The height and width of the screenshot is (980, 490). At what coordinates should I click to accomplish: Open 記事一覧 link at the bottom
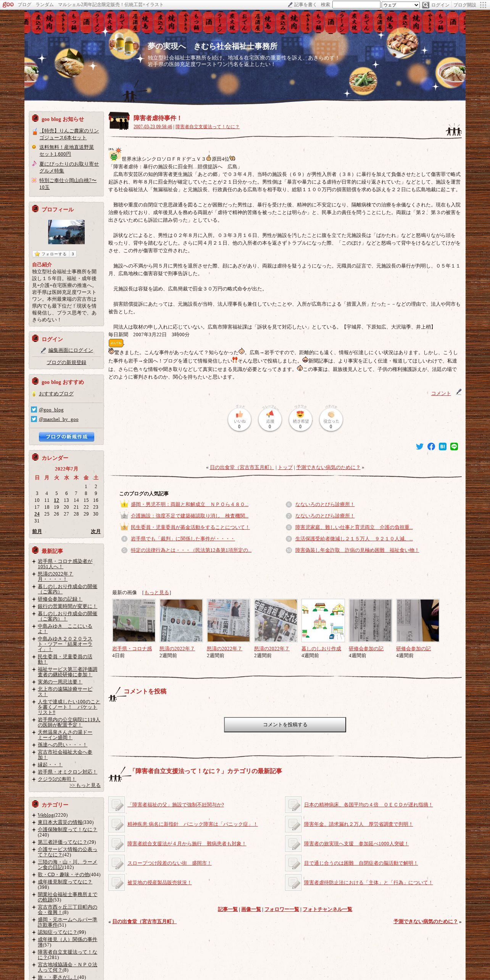click(228, 909)
